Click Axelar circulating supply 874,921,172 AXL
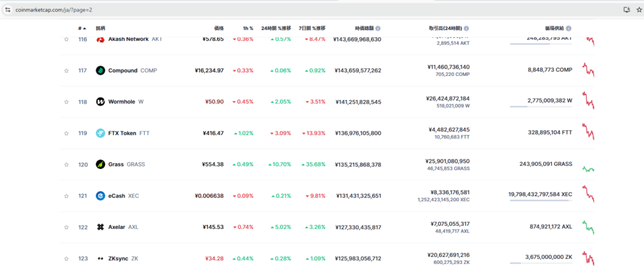Viewport: 644px width, 269px height. coord(551,227)
